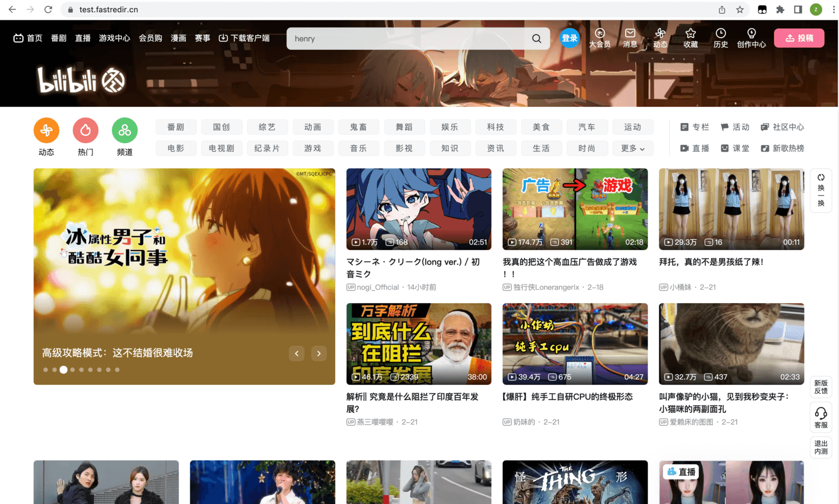This screenshot has width=839, height=504.
Task: Click the search magnifier icon
Action: click(x=536, y=39)
